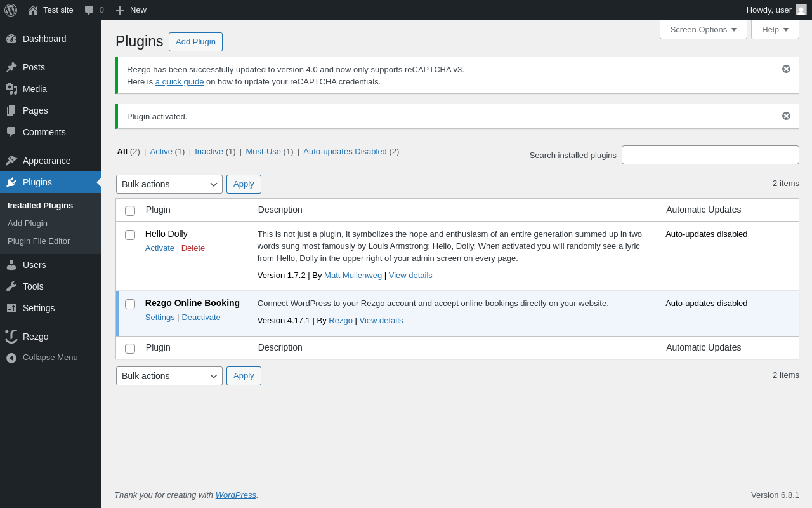Filter by Active plugins tab
812x508 pixels.
pyautogui.click(x=161, y=151)
